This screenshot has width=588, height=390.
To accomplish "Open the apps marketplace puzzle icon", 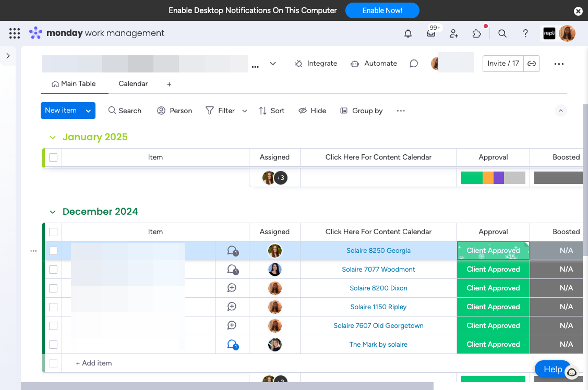I will coord(477,33).
